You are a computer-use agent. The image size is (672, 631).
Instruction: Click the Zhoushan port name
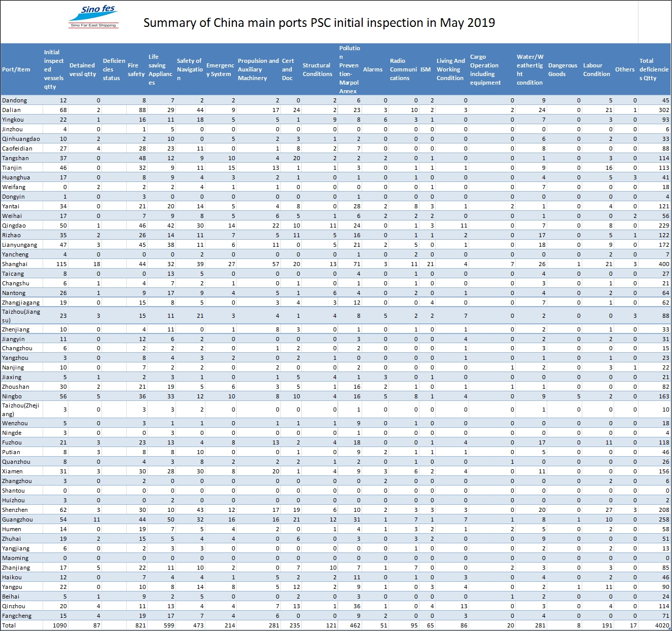click(16, 387)
